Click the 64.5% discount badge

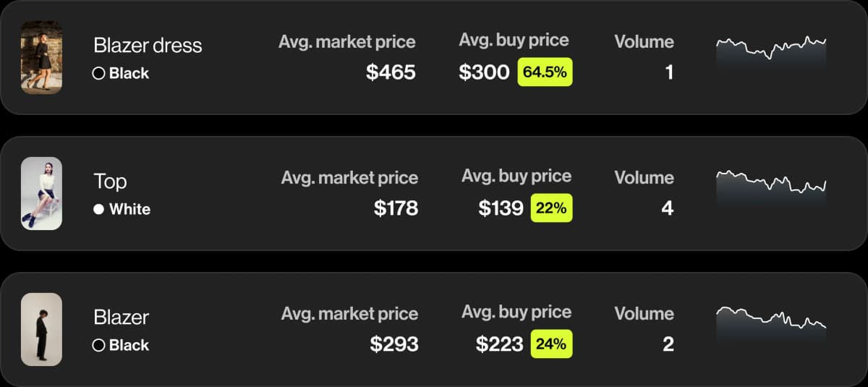click(545, 72)
